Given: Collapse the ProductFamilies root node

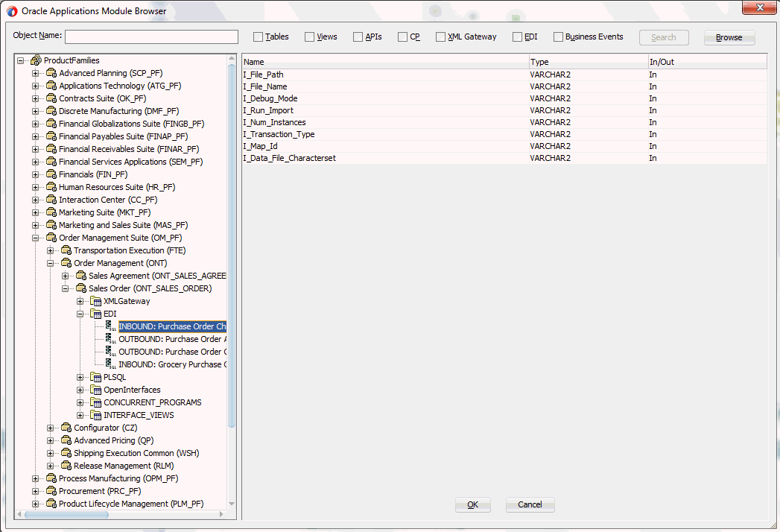Looking at the screenshot, I should click(x=20, y=60).
